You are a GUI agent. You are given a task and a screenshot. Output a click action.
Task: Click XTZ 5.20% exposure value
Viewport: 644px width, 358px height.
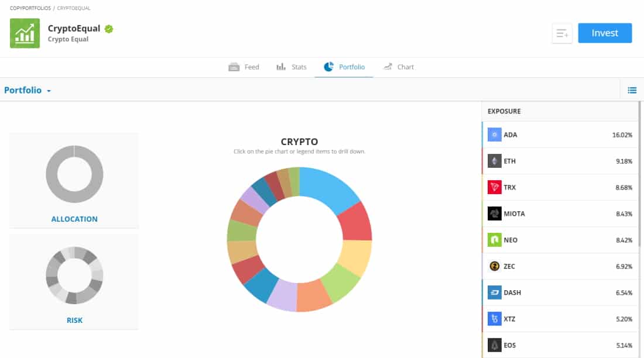click(624, 319)
